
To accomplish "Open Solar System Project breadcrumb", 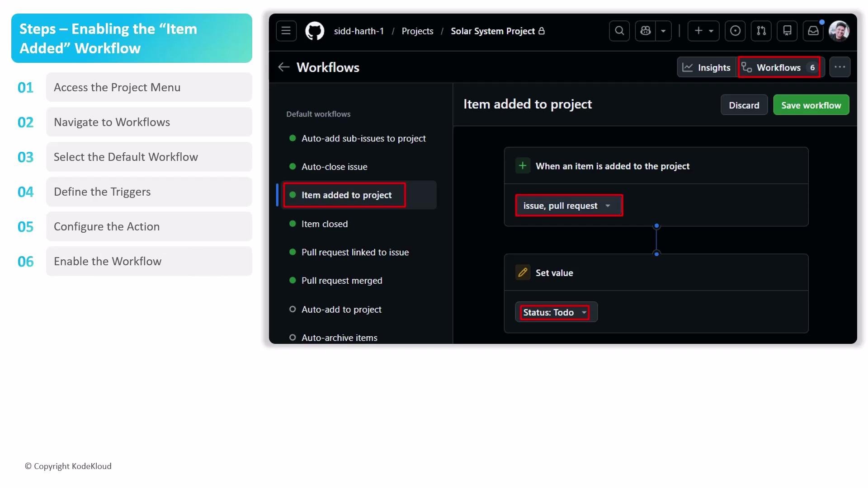I will (493, 31).
